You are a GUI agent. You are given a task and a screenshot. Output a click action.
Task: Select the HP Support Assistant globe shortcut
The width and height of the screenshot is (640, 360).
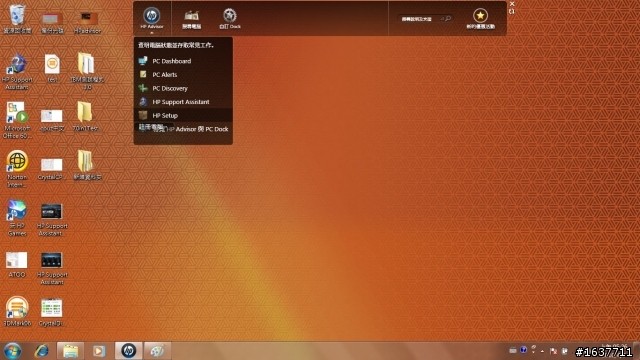coord(17,71)
